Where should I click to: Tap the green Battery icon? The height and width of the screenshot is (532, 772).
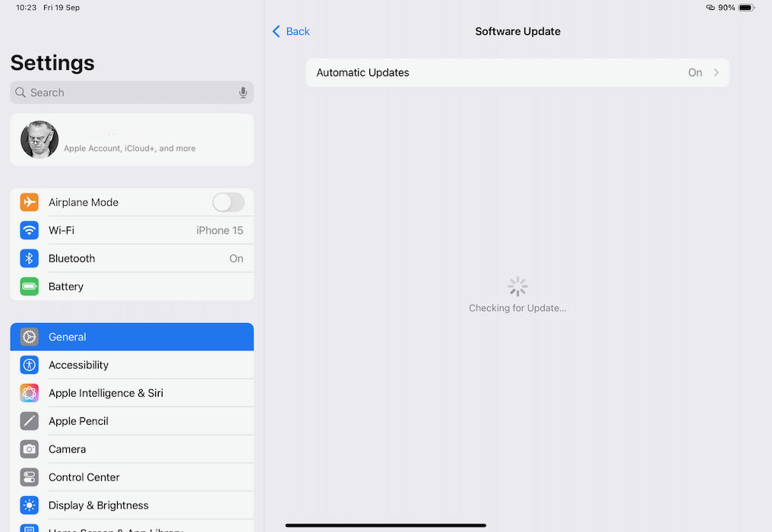coord(30,287)
